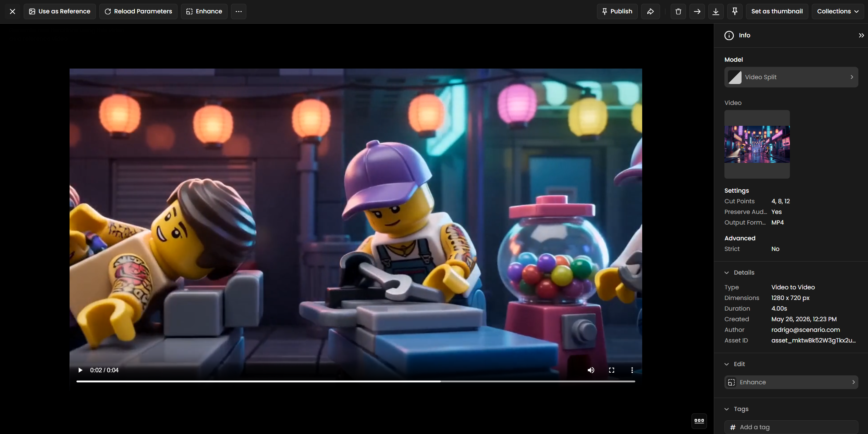The height and width of the screenshot is (434, 868).
Task: Click the move right-arrow icon
Action: (x=697, y=11)
